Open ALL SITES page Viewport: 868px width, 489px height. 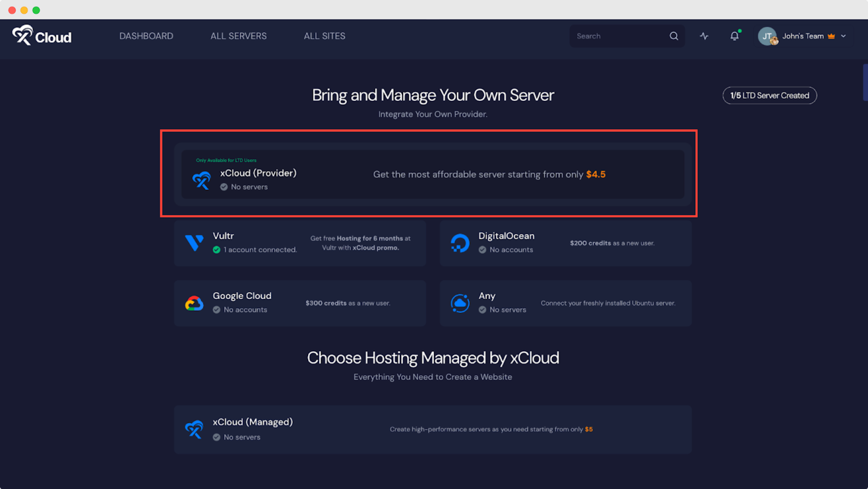(x=324, y=36)
